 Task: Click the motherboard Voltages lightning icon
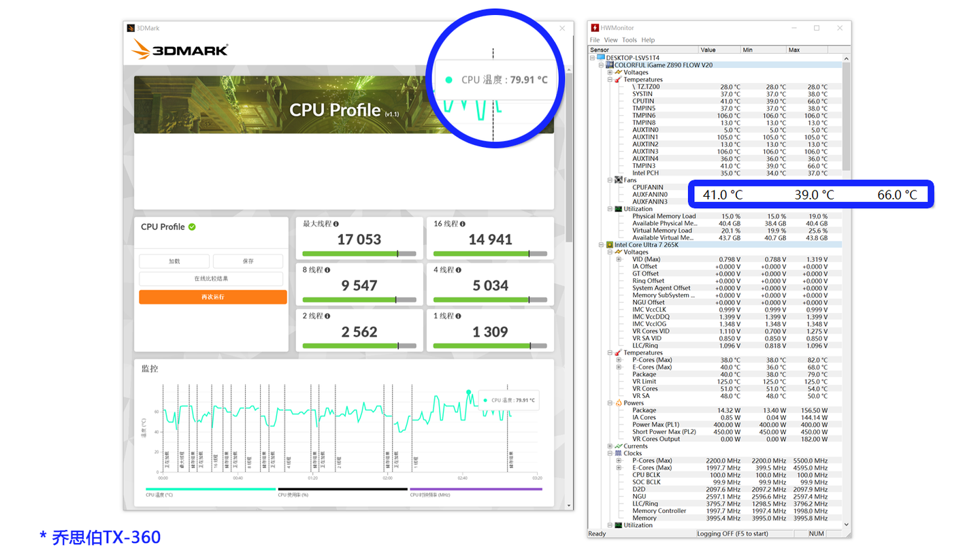click(x=618, y=72)
